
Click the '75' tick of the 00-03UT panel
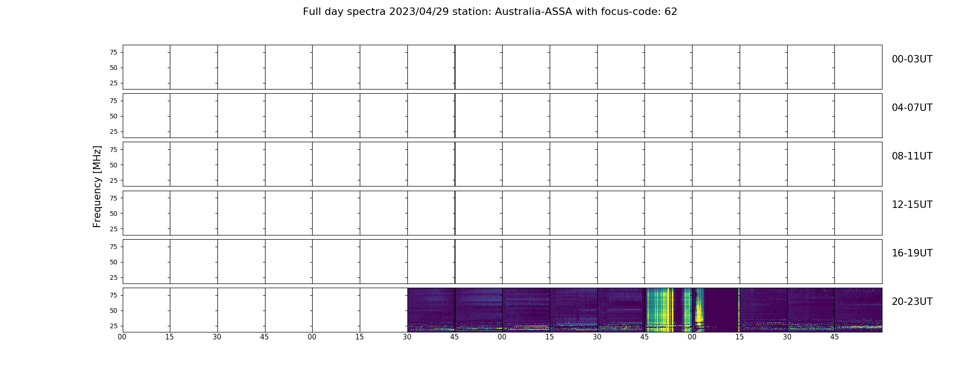(x=113, y=52)
